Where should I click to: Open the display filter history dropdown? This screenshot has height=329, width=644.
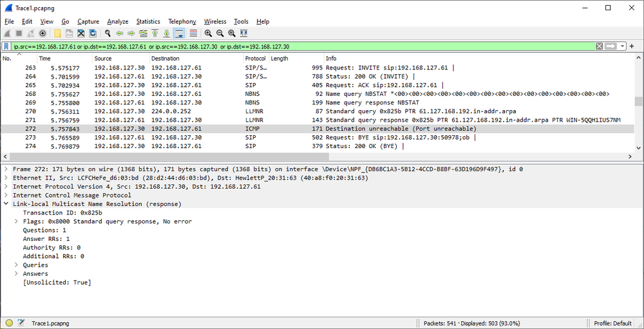[x=623, y=46]
